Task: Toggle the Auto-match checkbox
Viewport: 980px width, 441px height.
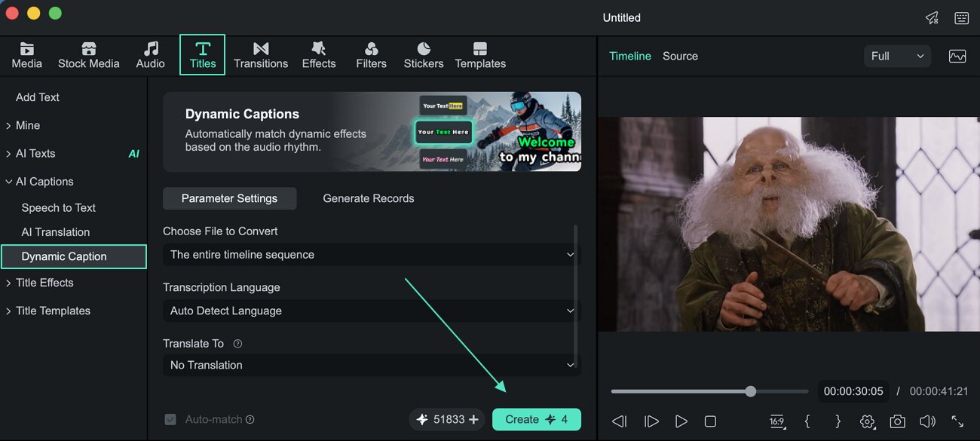Action: click(170, 419)
